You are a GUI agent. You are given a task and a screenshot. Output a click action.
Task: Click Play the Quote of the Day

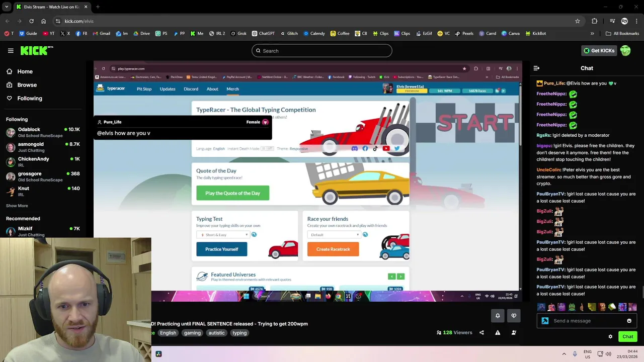[232, 193]
